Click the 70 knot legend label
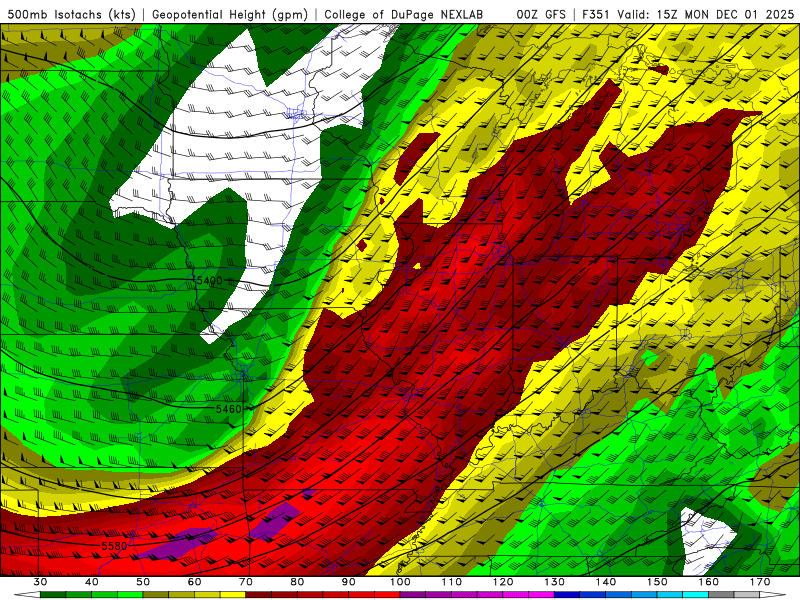Viewport: 800px width, 600px height. coord(246,582)
